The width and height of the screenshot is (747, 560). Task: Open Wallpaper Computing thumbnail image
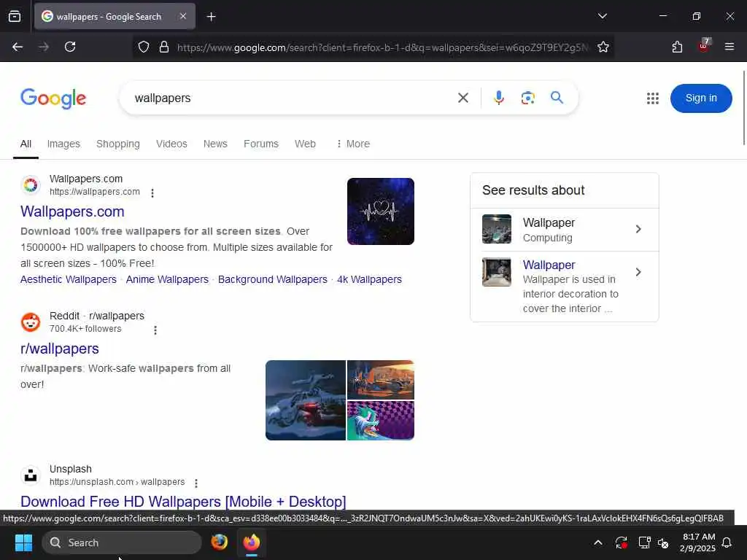tap(496, 229)
